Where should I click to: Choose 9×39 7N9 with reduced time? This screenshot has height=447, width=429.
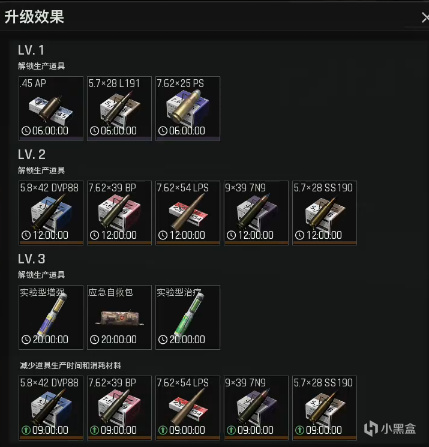pos(256,408)
